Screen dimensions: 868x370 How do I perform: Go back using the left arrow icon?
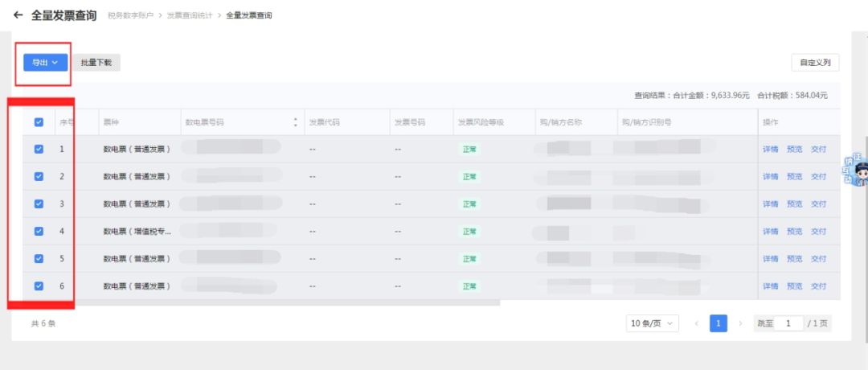click(x=18, y=15)
